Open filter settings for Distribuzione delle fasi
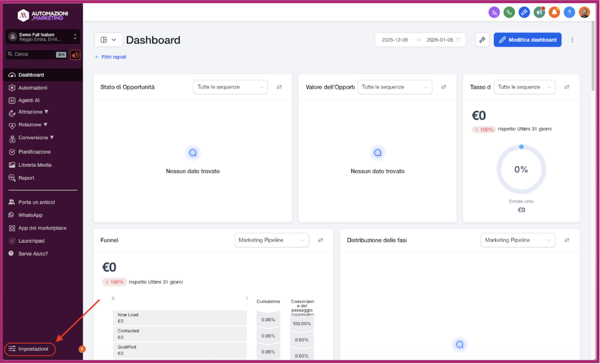The height and width of the screenshot is (364, 600). point(566,240)
